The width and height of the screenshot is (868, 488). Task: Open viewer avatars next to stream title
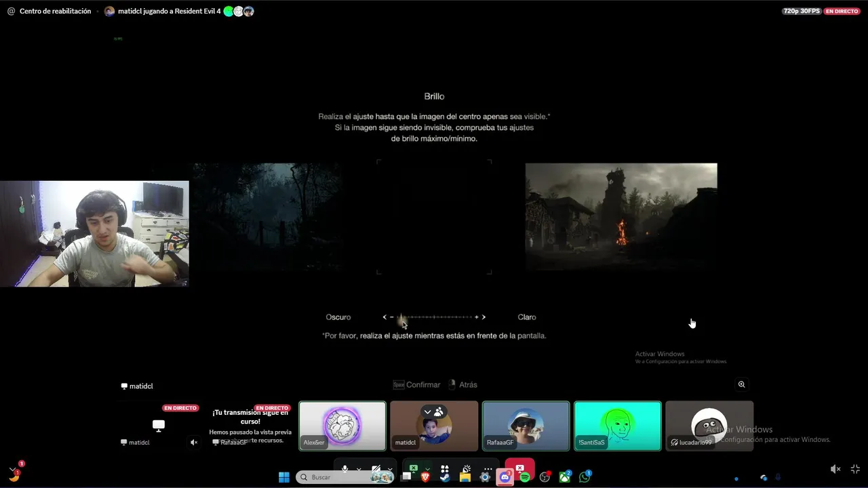click(x=239, y=11)
